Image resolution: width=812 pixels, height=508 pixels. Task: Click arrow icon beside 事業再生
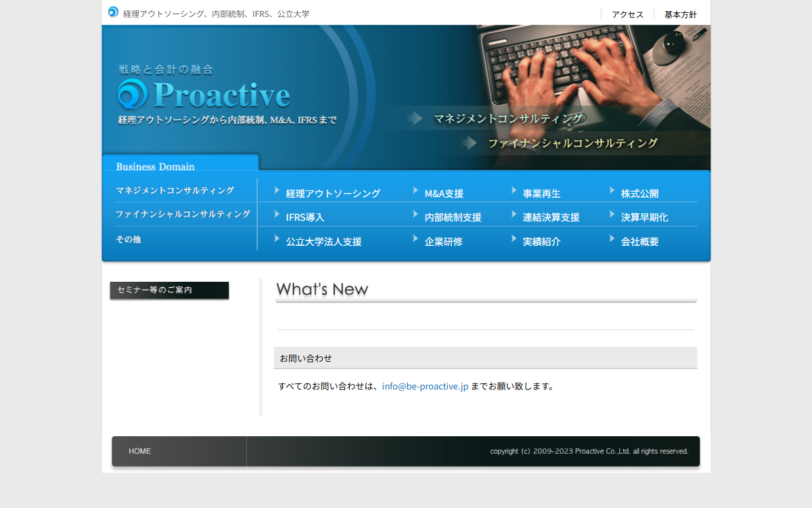click(x=514, y=190)
